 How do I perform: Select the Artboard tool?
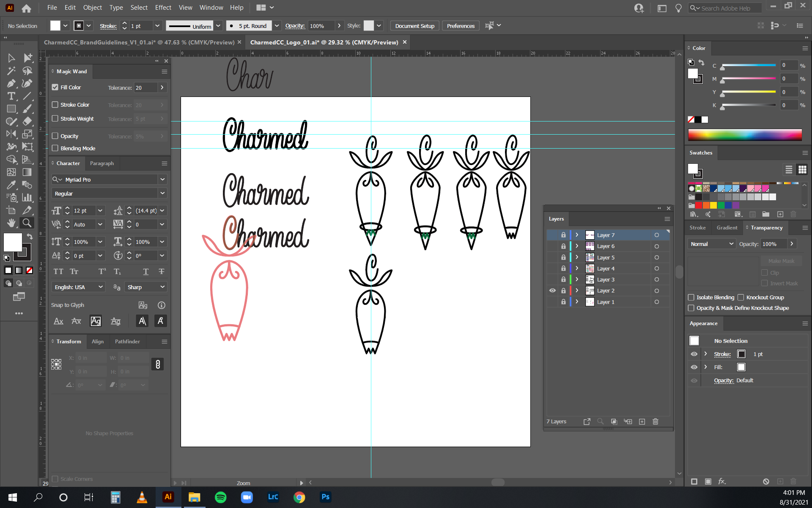(x=11, y=210)
